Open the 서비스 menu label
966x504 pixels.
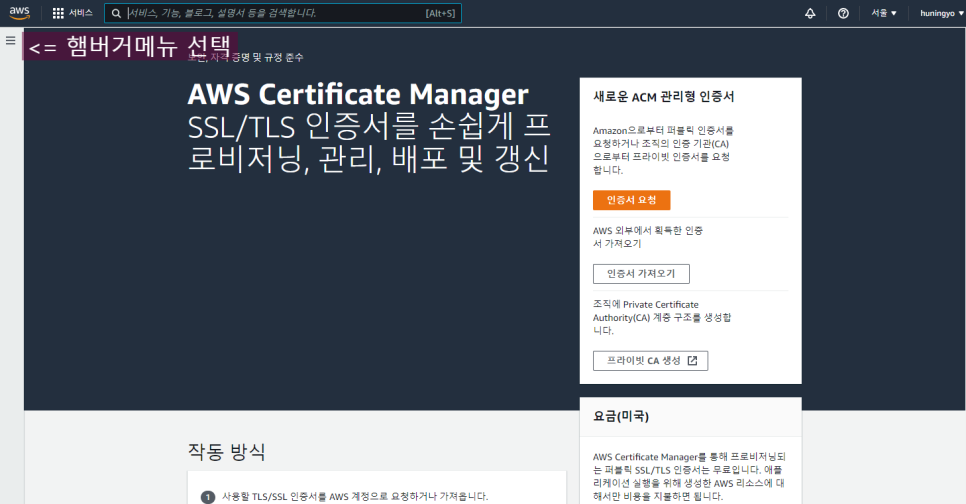(80, 13)
